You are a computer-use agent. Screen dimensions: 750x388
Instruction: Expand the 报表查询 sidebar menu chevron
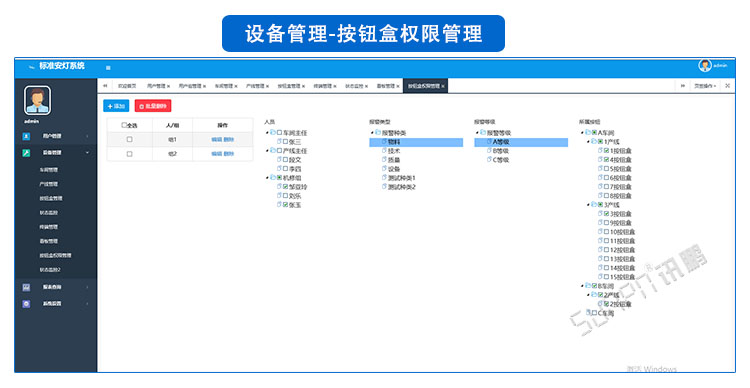(87, 288)
